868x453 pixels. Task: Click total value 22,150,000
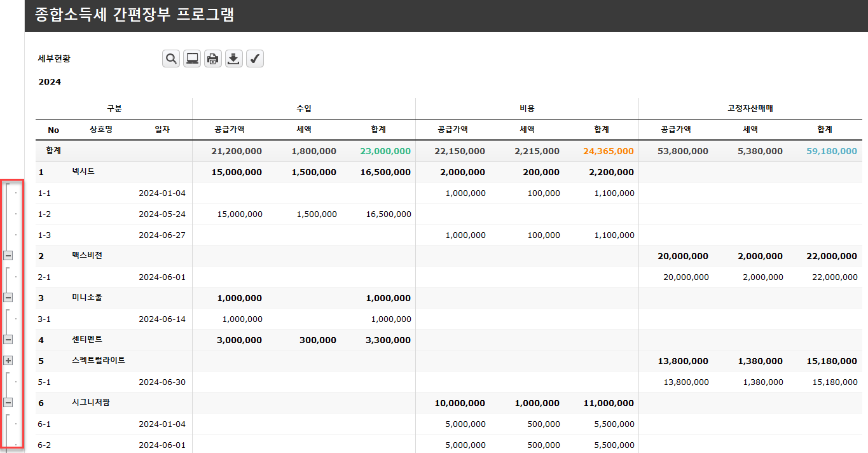coord(460,151)
